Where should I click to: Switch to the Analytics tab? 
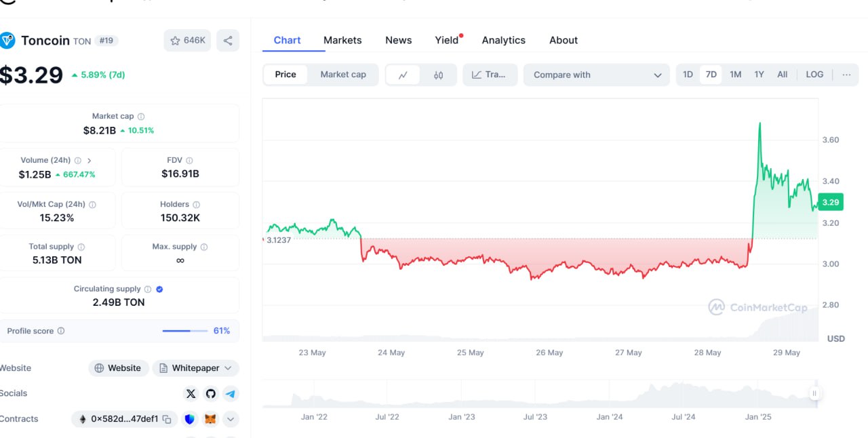click(504, 41)
